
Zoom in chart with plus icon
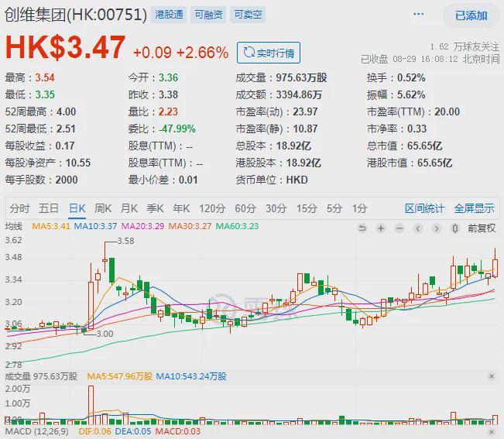coord(381,228)
